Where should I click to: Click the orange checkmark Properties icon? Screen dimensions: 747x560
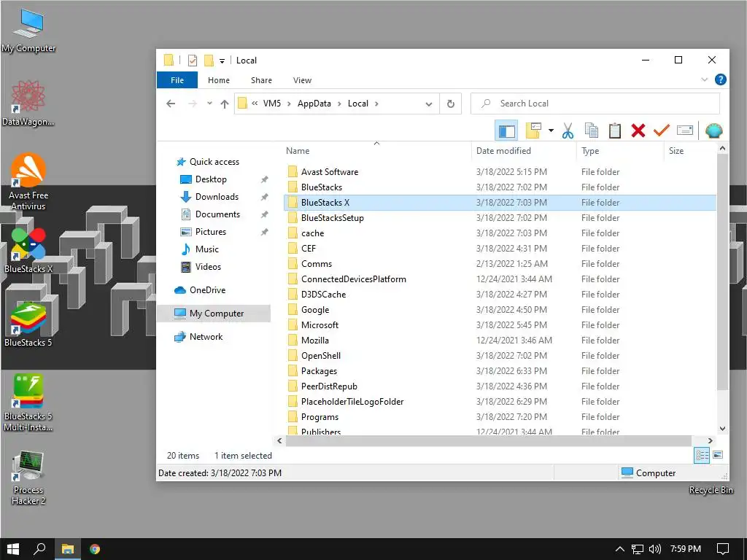click(661, 131)
